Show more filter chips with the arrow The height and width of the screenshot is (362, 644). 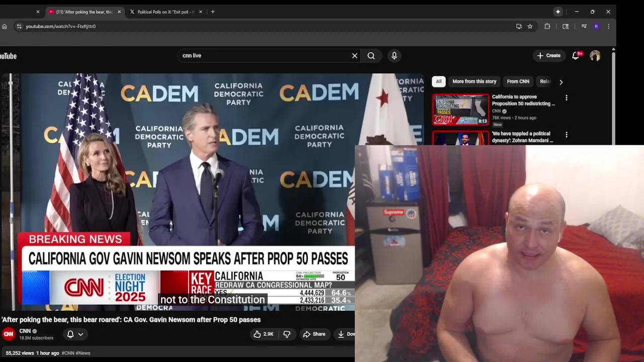(x=561, y=82)
